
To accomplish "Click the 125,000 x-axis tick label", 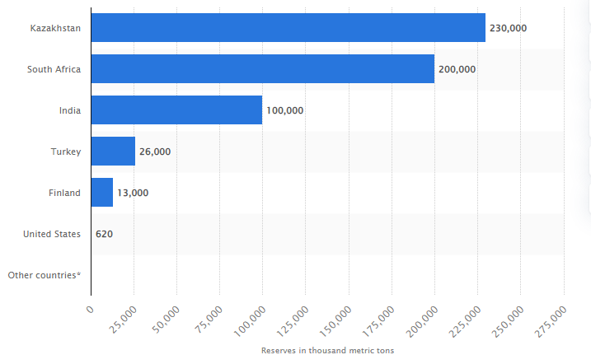I will click(293, 321).
